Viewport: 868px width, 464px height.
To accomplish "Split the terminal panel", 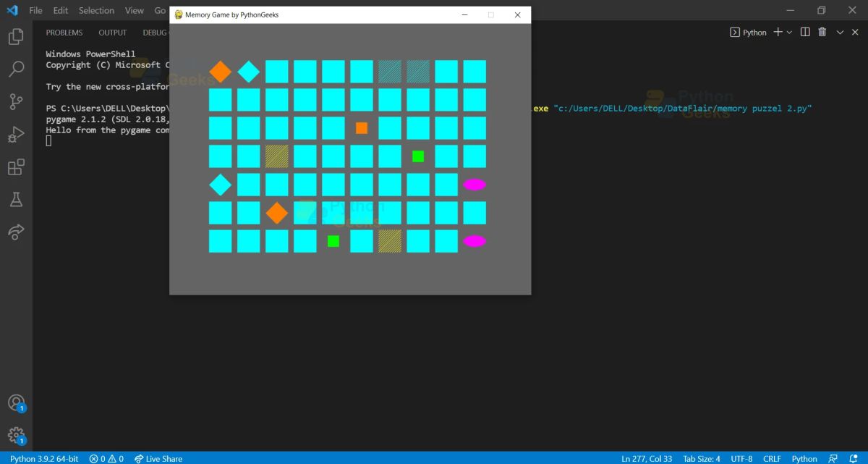I will pos(805,32).
